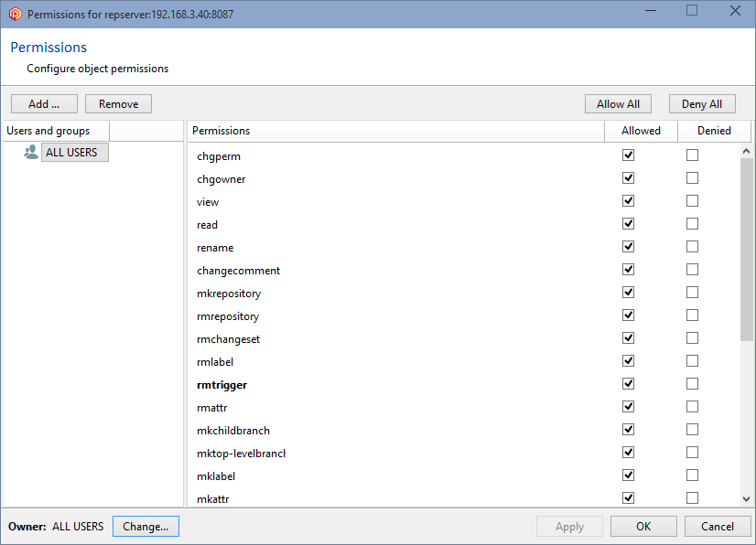Image resolution: width=756 pixels, height=545 pixels.
Task: Click Allow All permissions
Action: click(618, 104)
